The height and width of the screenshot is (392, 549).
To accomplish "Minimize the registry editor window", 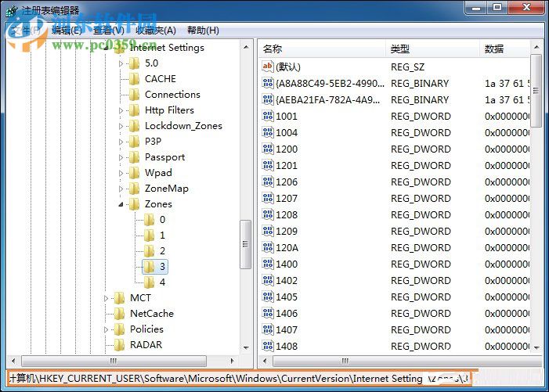I will [476, 7].
